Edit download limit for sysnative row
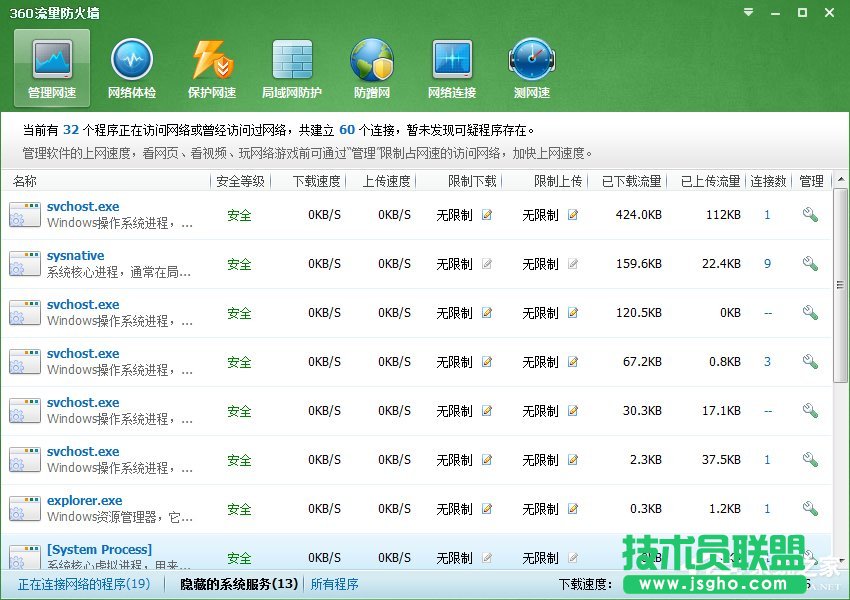850x600 pixels. pyautogui.click(x=487, y=264)
